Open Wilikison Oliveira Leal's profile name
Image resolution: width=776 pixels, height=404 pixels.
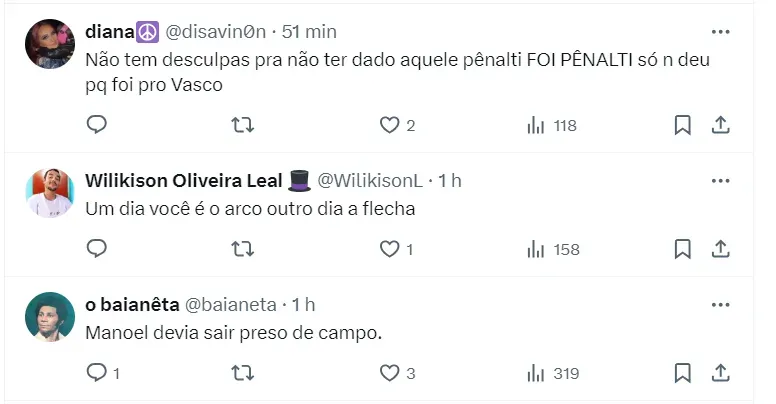[x=185, y=180]
